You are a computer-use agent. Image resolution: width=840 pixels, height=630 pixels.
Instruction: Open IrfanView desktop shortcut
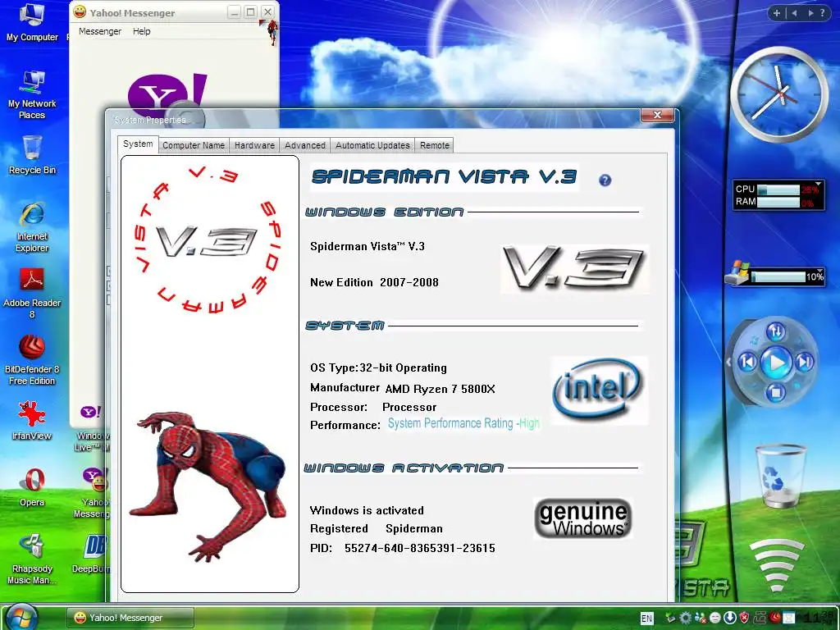[x=32, y=421]
